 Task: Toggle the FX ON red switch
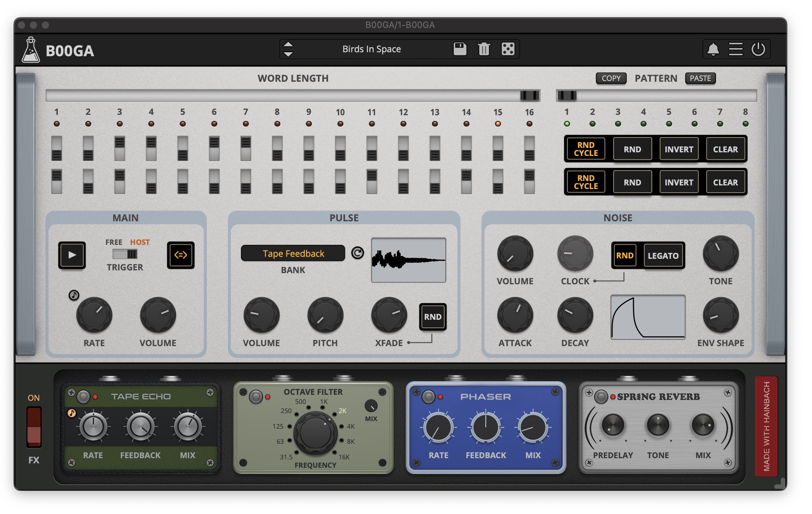(x=34, y=427)
